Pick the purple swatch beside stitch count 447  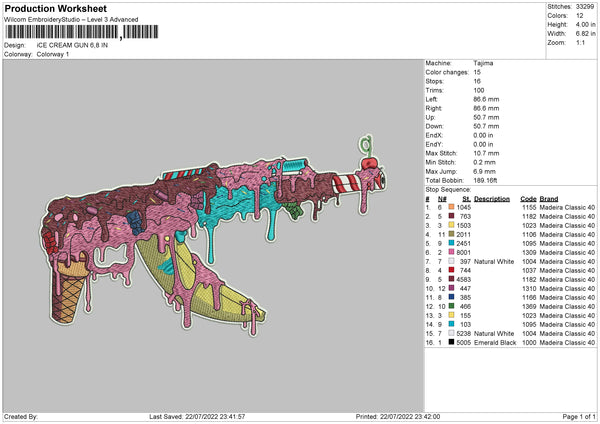click(452, 288)
